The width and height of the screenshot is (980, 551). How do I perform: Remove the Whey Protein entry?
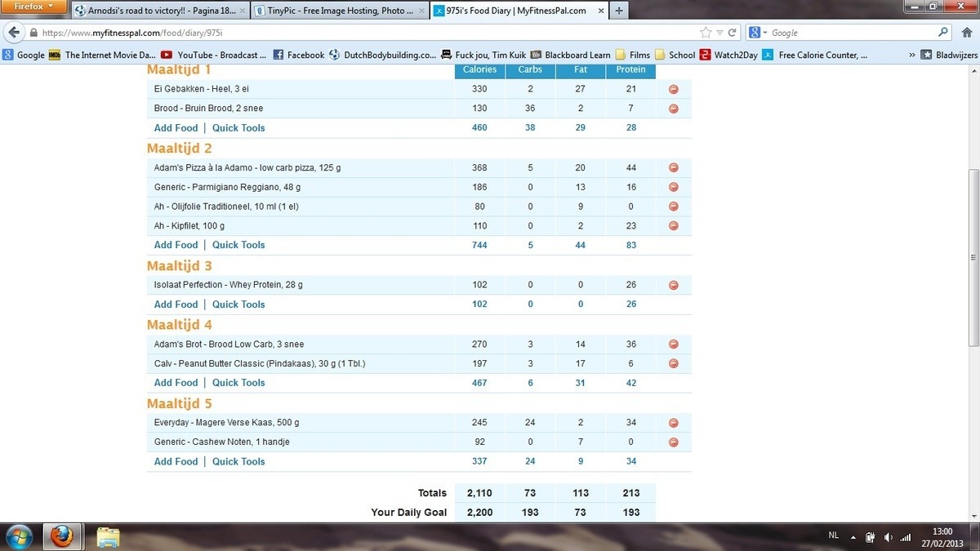pos(674,285)
